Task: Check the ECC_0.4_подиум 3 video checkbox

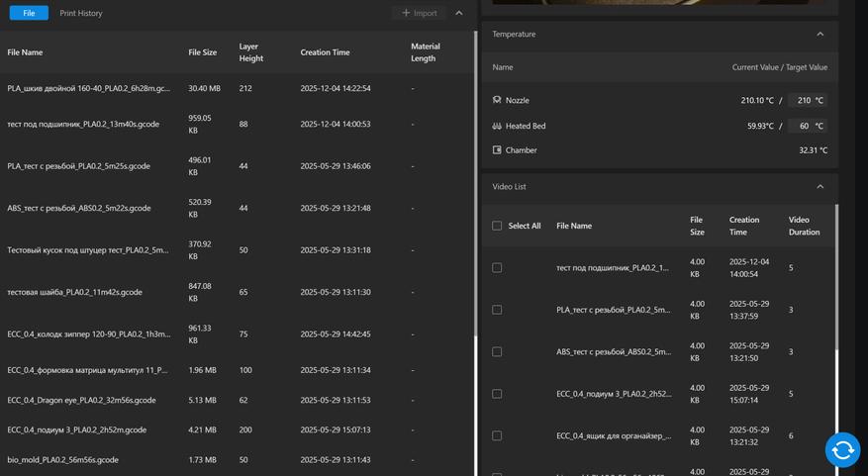Action: [x=497, y=394]
